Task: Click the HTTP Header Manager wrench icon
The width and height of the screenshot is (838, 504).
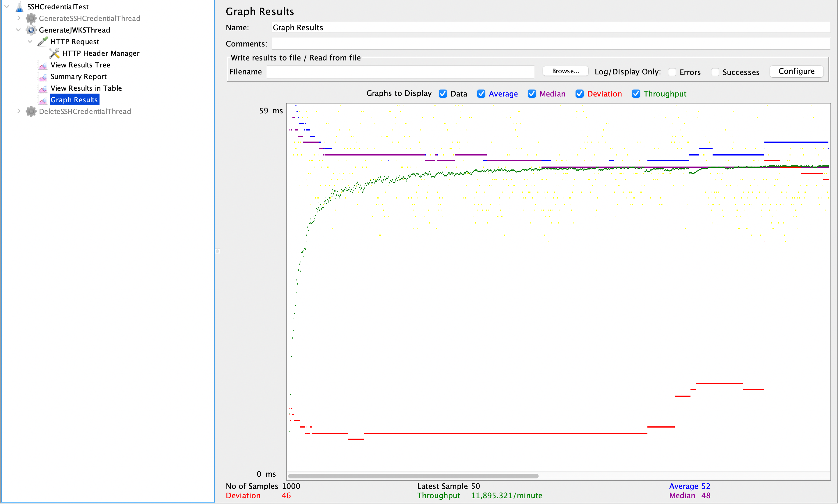Action: coord(54,53)
